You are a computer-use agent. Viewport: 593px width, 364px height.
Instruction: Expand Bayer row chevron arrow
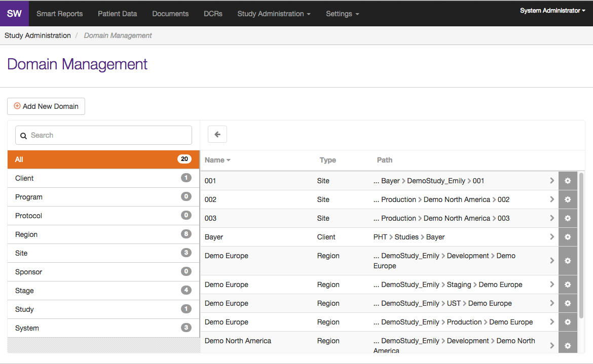point(552,237)
